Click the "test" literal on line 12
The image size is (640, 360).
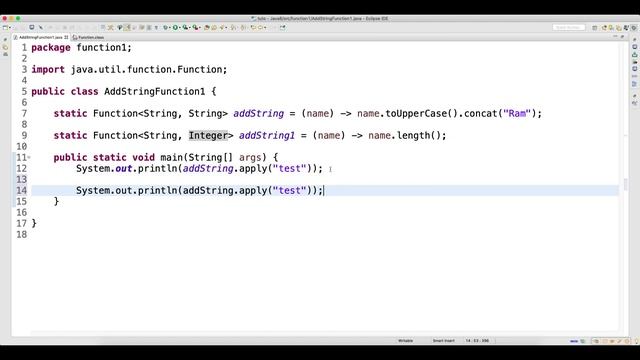[x=289, y=169]
